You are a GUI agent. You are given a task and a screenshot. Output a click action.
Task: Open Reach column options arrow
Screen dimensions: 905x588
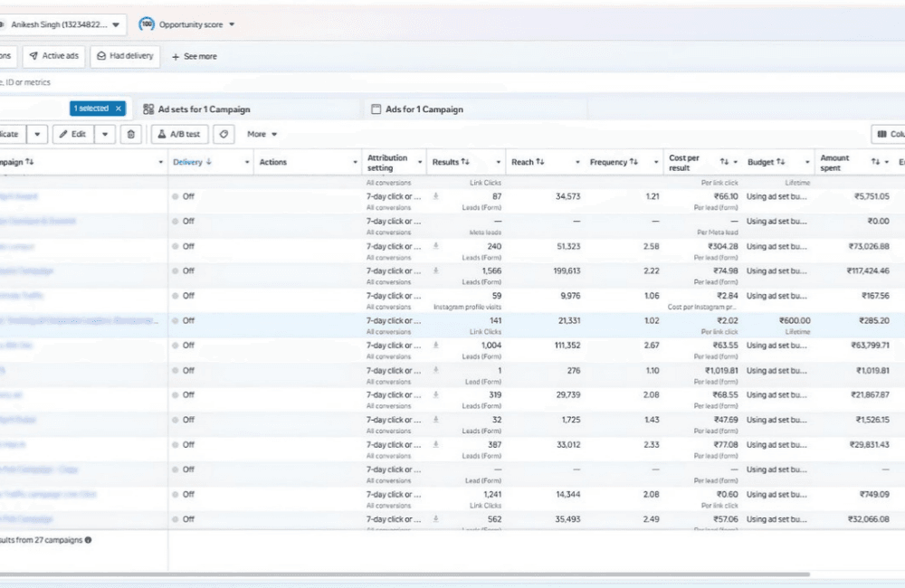pyautogui.click(x=577, y=162)
